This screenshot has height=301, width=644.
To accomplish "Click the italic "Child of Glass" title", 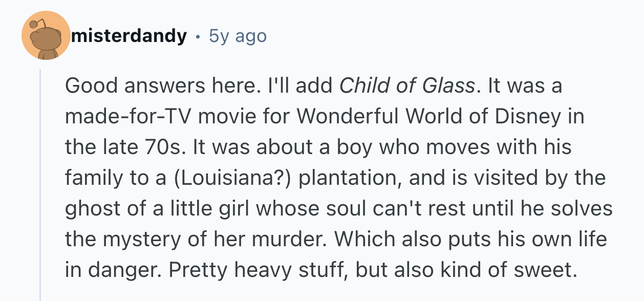I will pos(407,86).
